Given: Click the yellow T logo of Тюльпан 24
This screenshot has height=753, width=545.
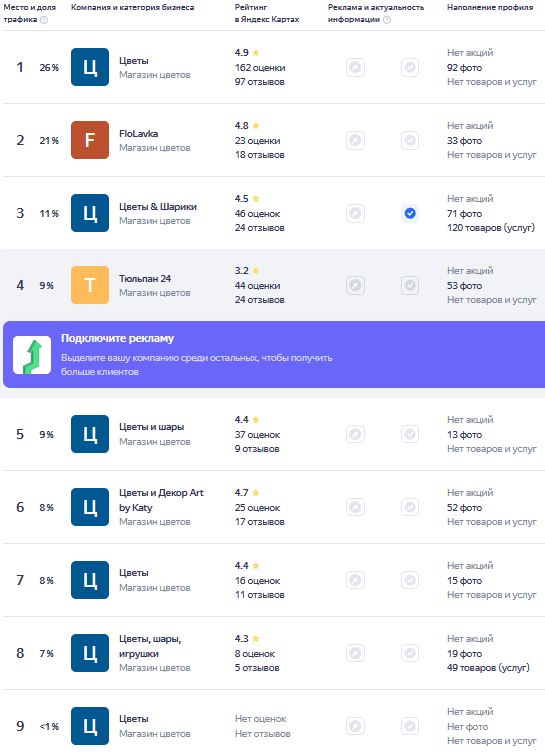Looking at the screenshot, I should click(x=90, y=285).
